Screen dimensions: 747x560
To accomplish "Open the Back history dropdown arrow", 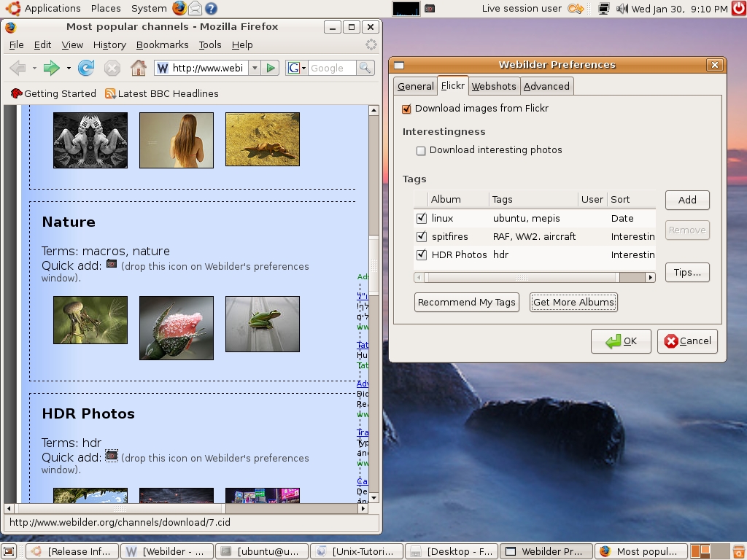I will 34,68.
